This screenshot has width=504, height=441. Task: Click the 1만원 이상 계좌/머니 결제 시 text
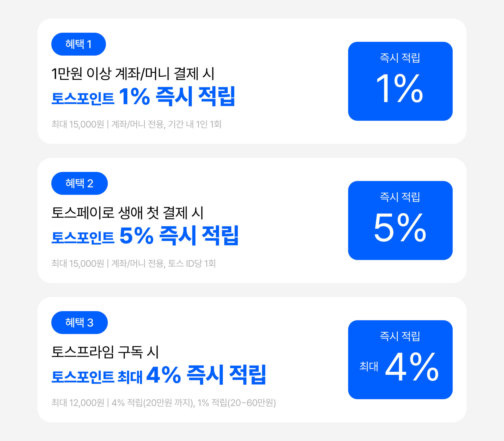133,73
